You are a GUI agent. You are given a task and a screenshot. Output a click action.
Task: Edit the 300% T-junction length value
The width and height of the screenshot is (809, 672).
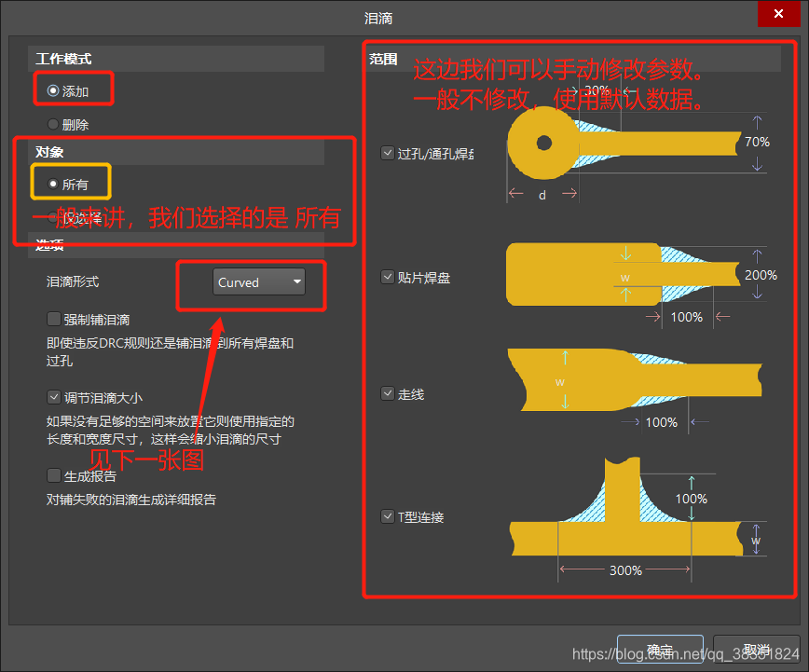tap(625, 570)
